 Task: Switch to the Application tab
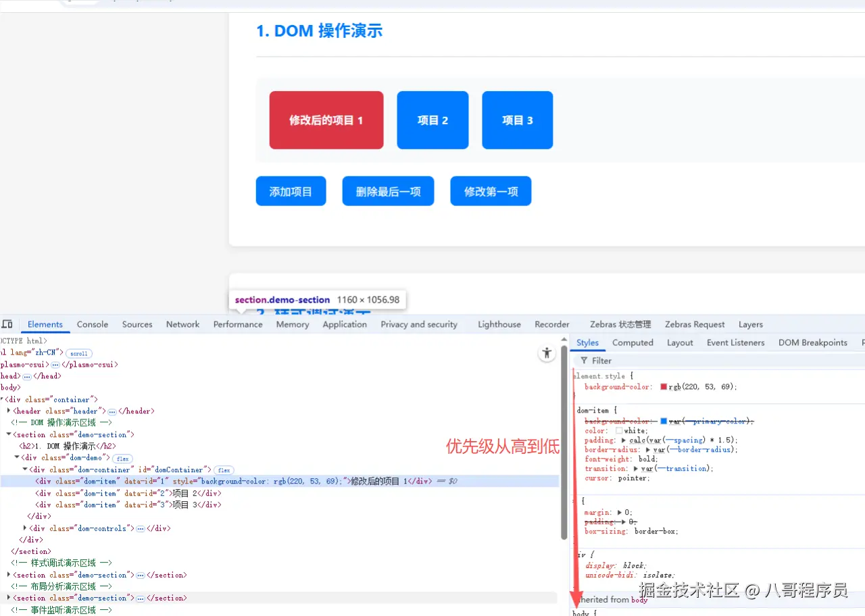345,324
